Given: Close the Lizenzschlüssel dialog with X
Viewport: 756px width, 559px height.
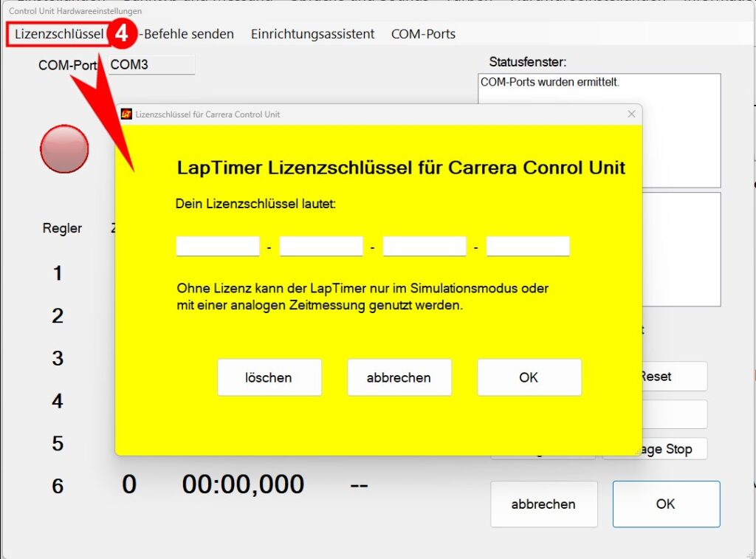Looking at the screenshot, I should click(630, 114).
